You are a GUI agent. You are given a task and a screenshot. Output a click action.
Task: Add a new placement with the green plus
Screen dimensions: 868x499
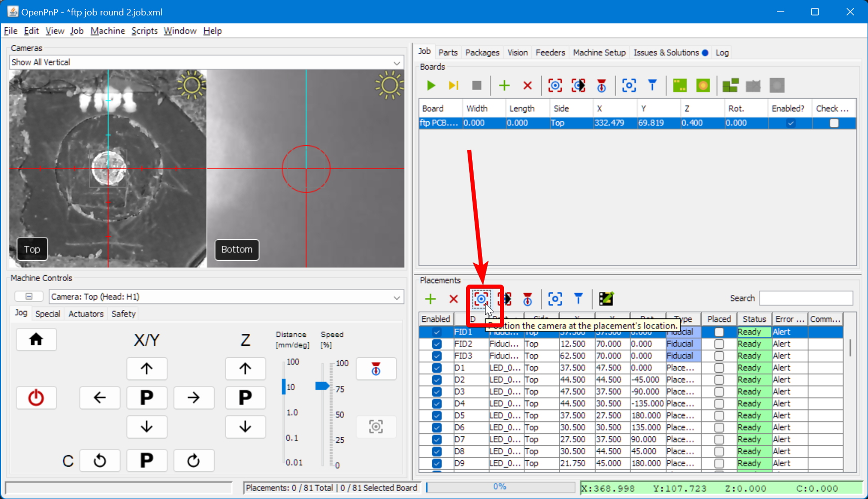[x=430, y=299]
